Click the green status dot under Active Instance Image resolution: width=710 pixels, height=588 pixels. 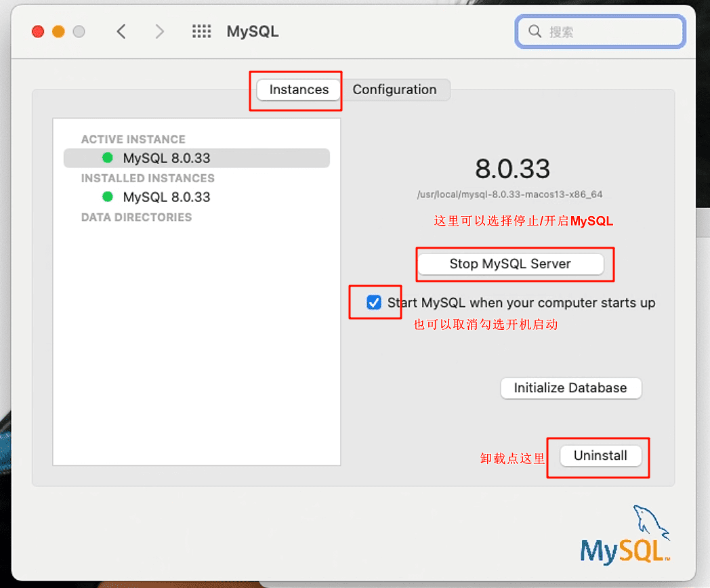[107, 158]
